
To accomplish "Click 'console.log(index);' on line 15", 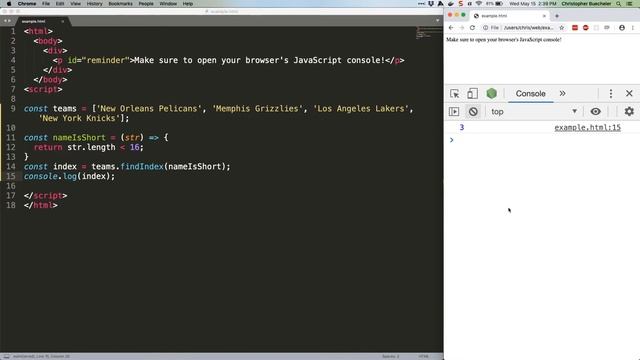I will pos(69,176).
